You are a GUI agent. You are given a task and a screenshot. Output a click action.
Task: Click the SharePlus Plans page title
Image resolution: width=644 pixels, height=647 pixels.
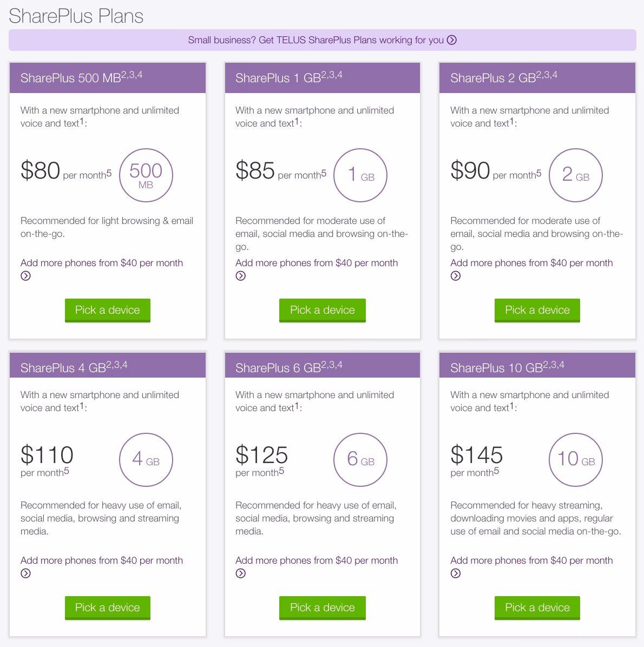click(76, 16)
